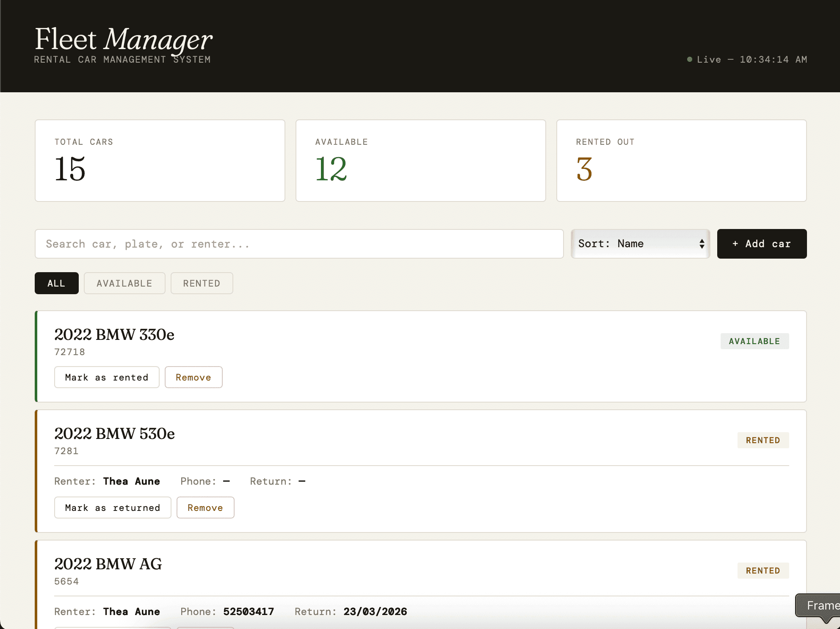Focus the Search car, plate, or renter field
This screenshot has height=629, width=840.
point(299,244)
